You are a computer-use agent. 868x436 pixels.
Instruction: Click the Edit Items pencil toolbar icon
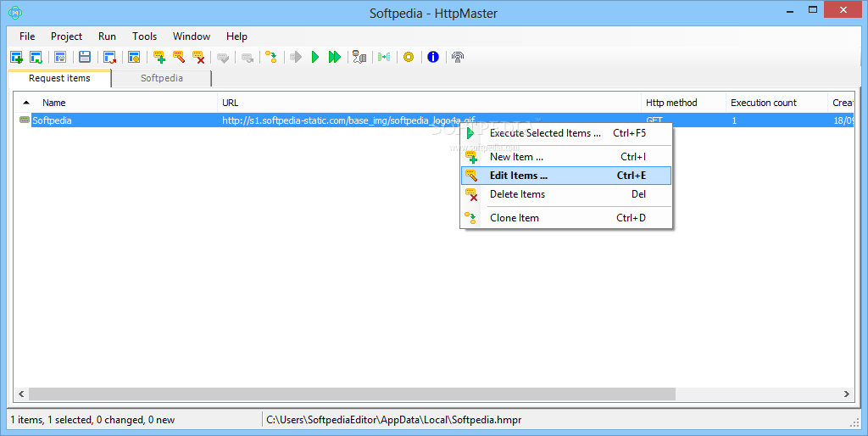(x=178, y=57)
